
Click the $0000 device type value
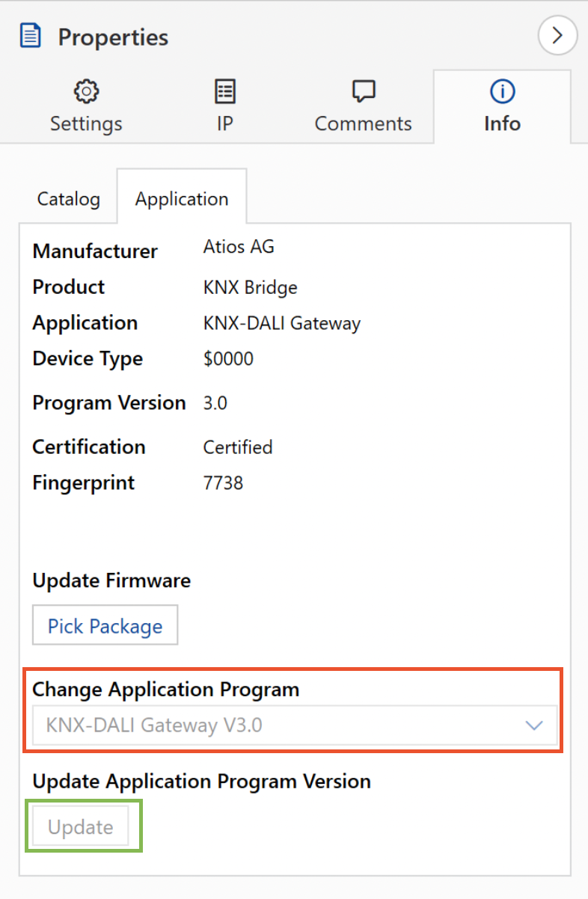228,359
